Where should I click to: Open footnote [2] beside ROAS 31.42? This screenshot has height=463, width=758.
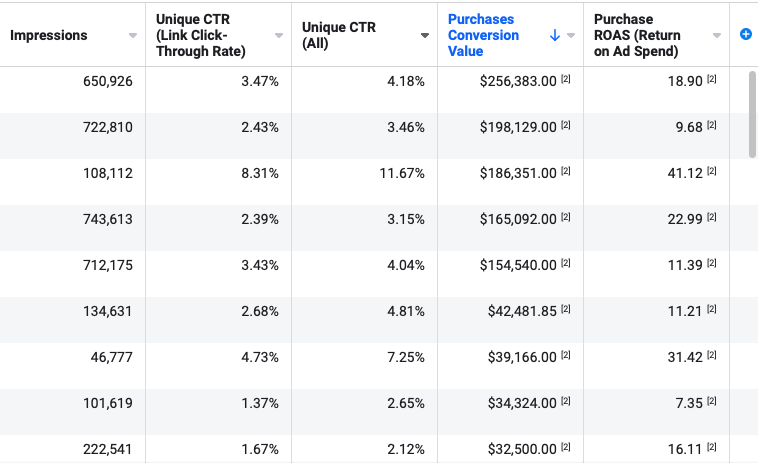pyautogui.click(x=712, y=356)
